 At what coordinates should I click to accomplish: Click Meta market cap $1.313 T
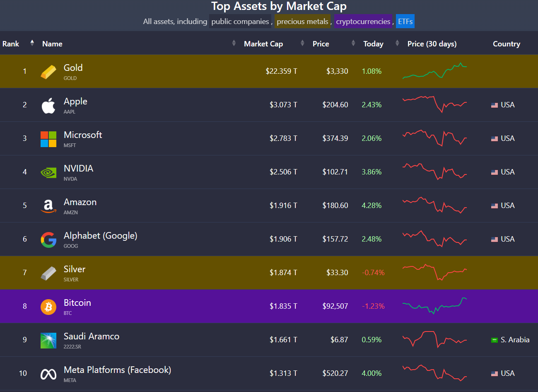[283, 373]
